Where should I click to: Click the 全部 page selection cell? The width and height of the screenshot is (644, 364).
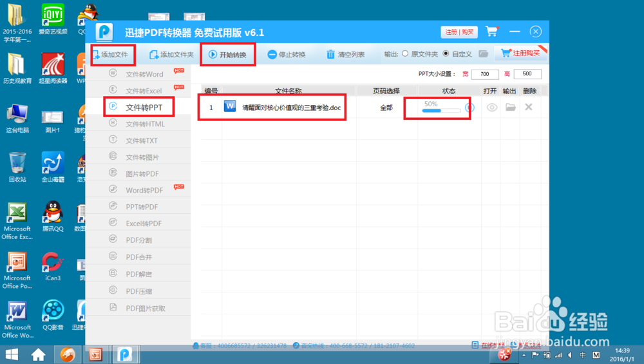pyautogui.click(x=386, y=108)
